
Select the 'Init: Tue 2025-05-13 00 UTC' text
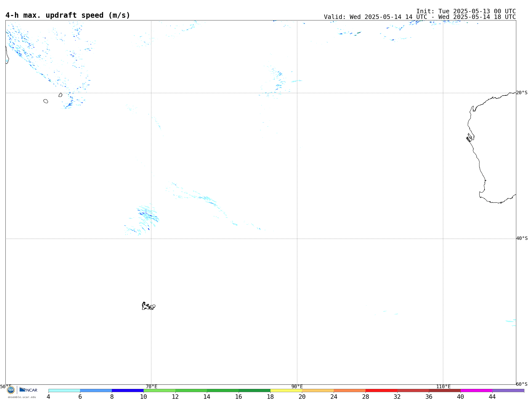click(x=466, y=11)
